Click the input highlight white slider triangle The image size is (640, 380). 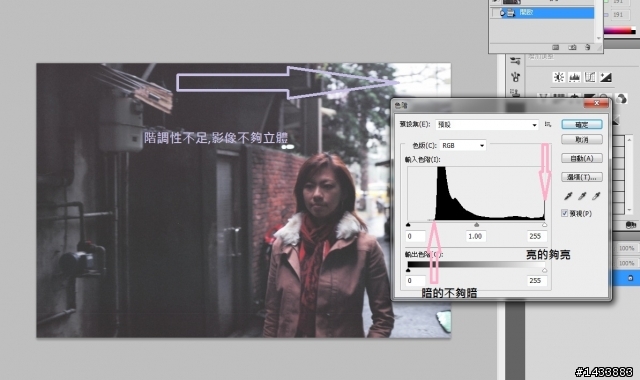click(x=544, y=225)
